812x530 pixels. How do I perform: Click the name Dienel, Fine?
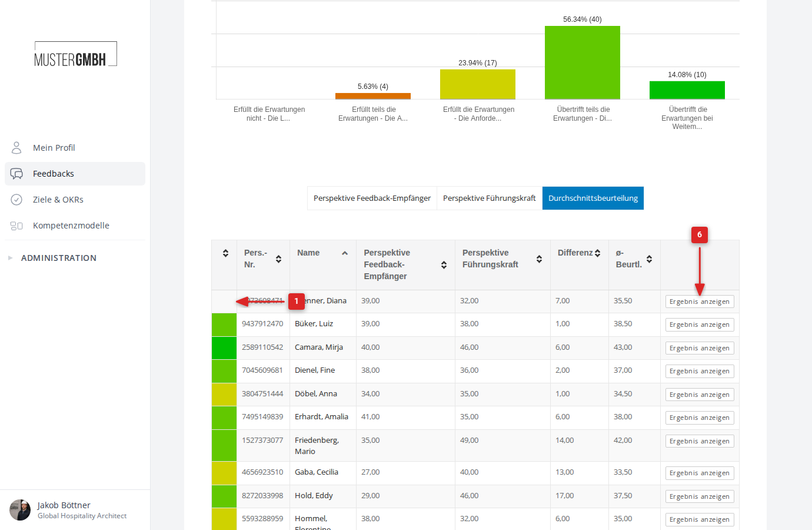click(x=315, y=370)
